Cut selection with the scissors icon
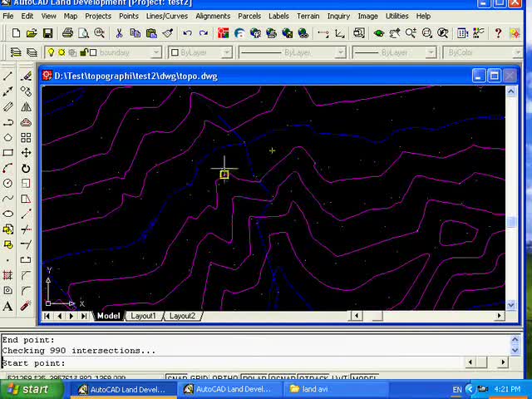Image resolution: width=532 pixels, height=399 pixels. click(x=119, y=33)
